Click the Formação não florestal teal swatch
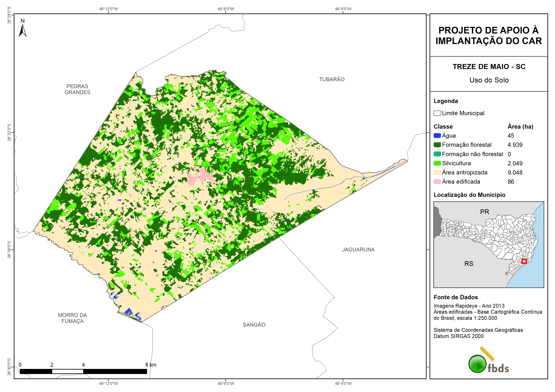 click(x=437, y=154)
